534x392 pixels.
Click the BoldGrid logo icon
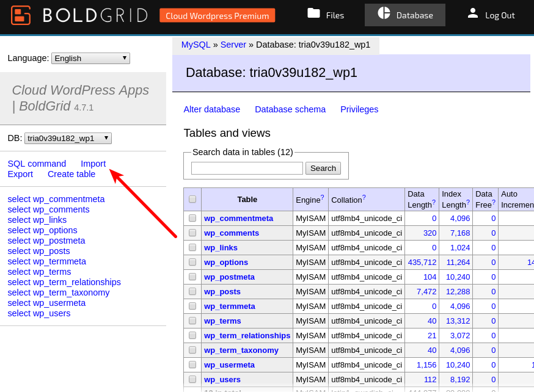pyautogui.click(x=21, y=15)
